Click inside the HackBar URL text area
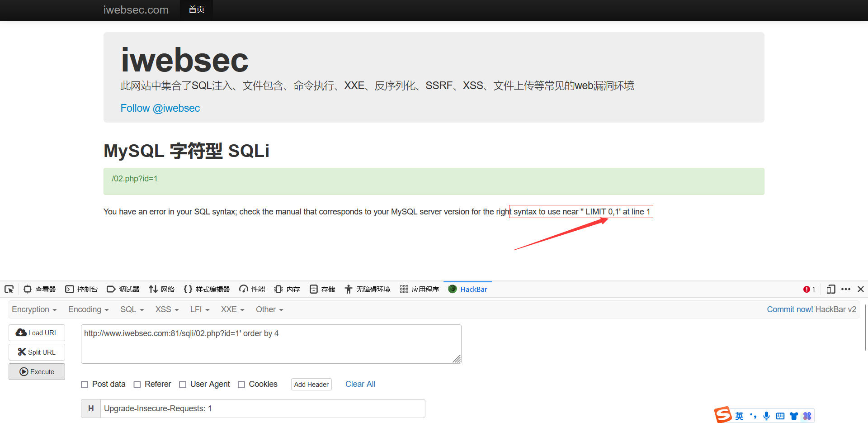The width and height of the screenshot is (868, 423). [x=271, y=343]
